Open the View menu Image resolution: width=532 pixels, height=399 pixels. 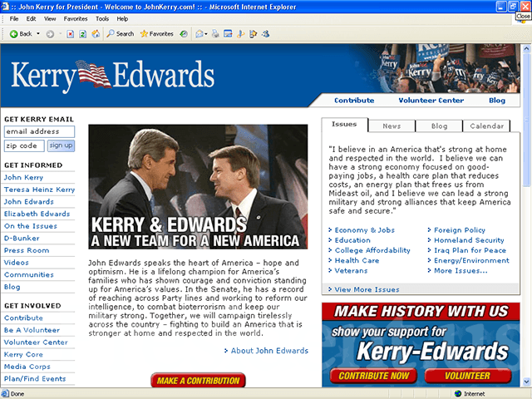click(x=50, y=19)
